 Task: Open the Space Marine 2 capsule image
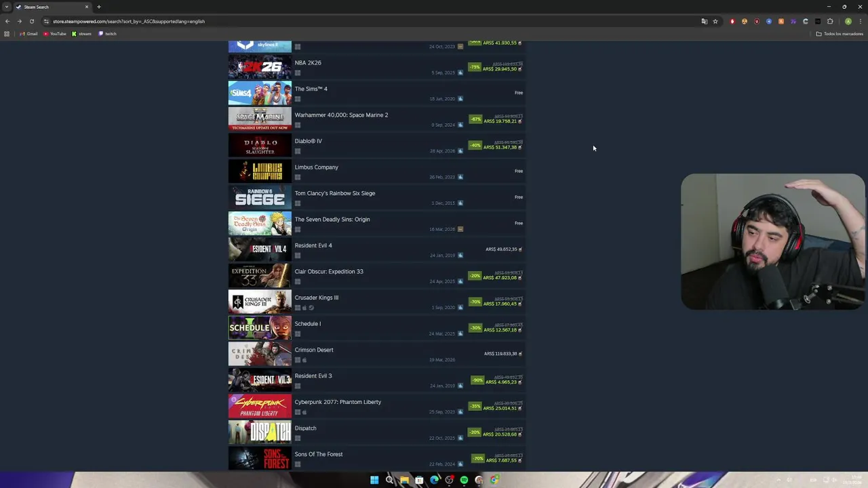pos(260,119)
